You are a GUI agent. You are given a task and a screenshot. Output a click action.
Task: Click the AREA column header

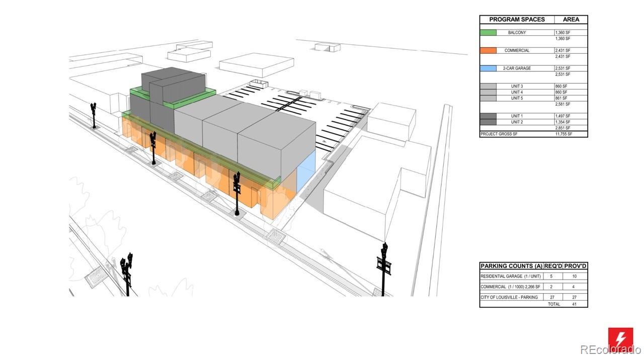tap(571, 20)
